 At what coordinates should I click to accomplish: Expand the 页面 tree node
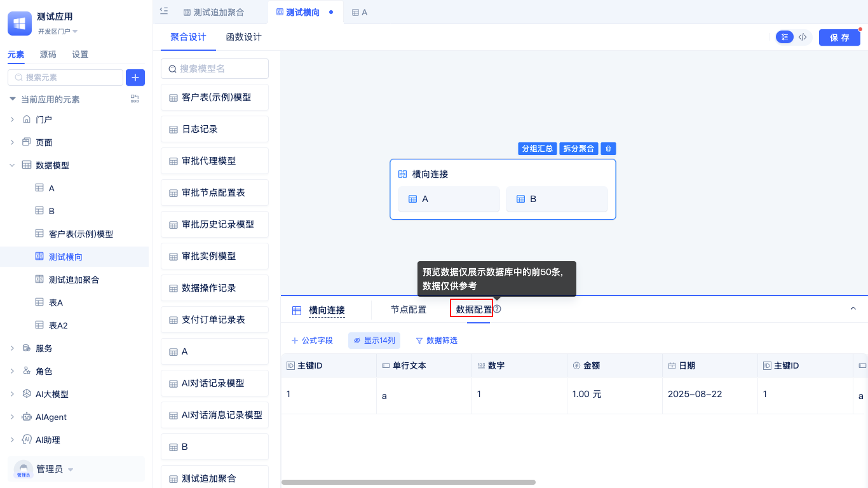point(12,142)
